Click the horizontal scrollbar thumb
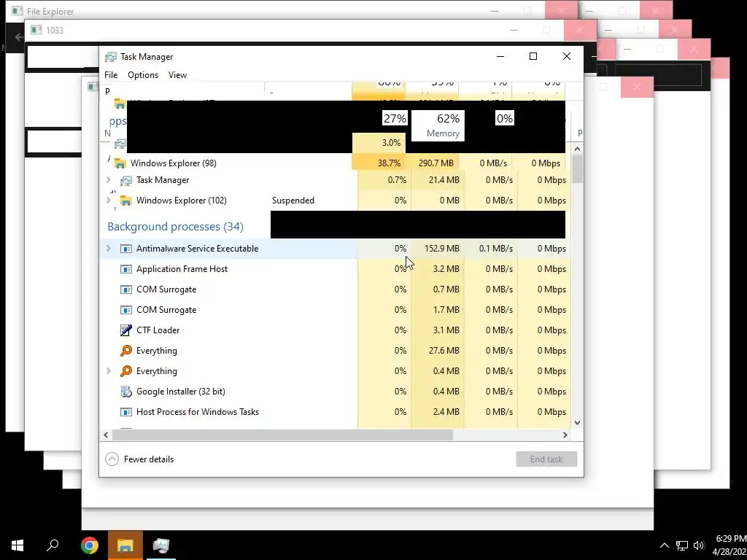 click(282, 435)
